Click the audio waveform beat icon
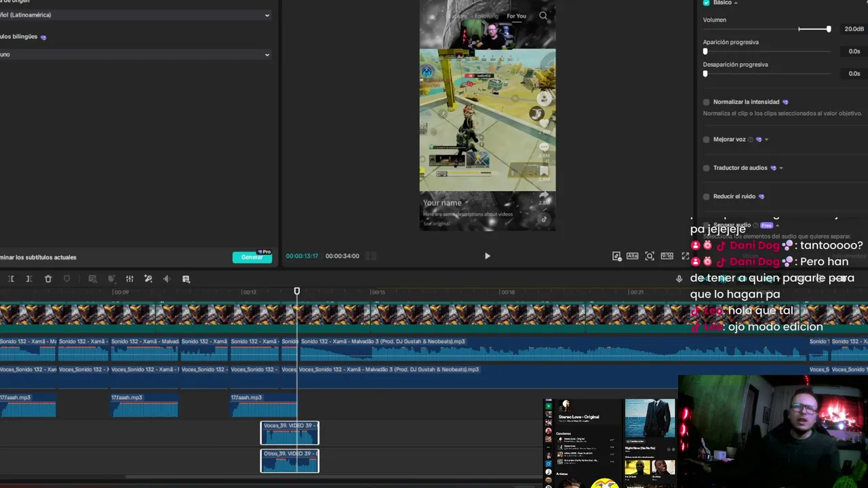The width and height of the screenshot is (868, 488). (166, 279)
